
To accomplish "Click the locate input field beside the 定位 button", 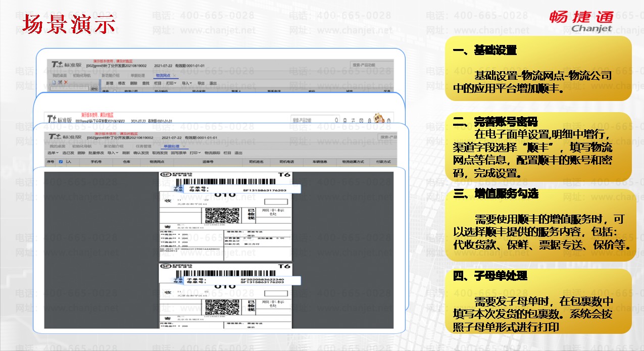I will tap(70, 88).
